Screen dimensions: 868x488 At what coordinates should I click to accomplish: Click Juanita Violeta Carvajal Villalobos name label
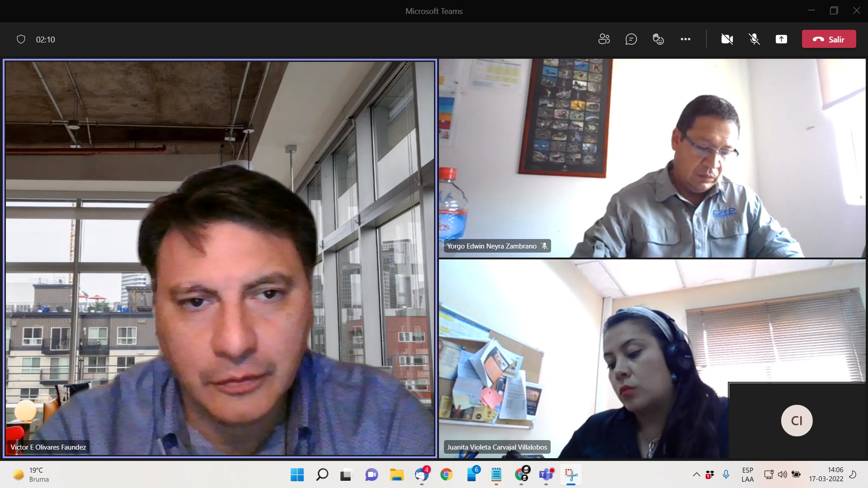(497, 447)
